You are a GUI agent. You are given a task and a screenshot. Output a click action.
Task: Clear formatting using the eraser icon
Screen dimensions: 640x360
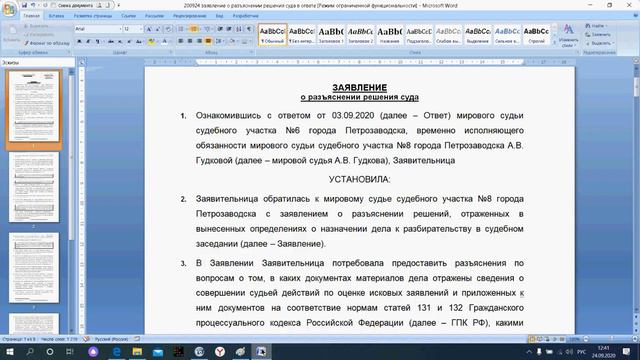tap(169, 29)
